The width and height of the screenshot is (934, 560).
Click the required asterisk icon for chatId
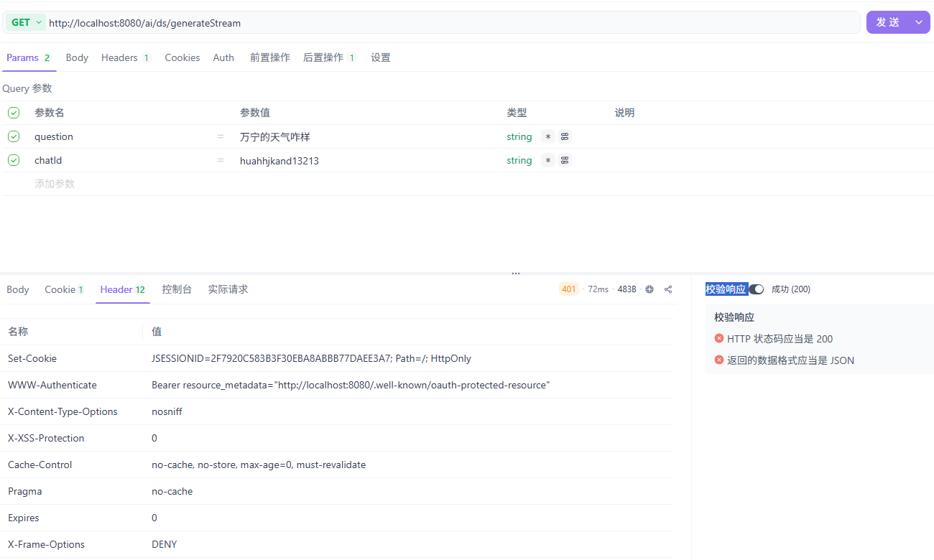coord(548,160)
